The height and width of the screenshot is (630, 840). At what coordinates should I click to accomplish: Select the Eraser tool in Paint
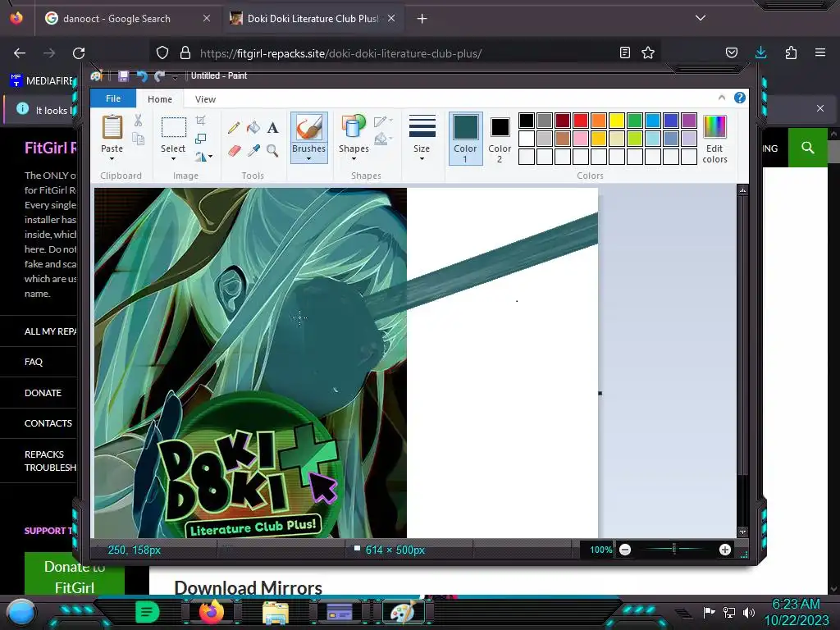[234, 151]
